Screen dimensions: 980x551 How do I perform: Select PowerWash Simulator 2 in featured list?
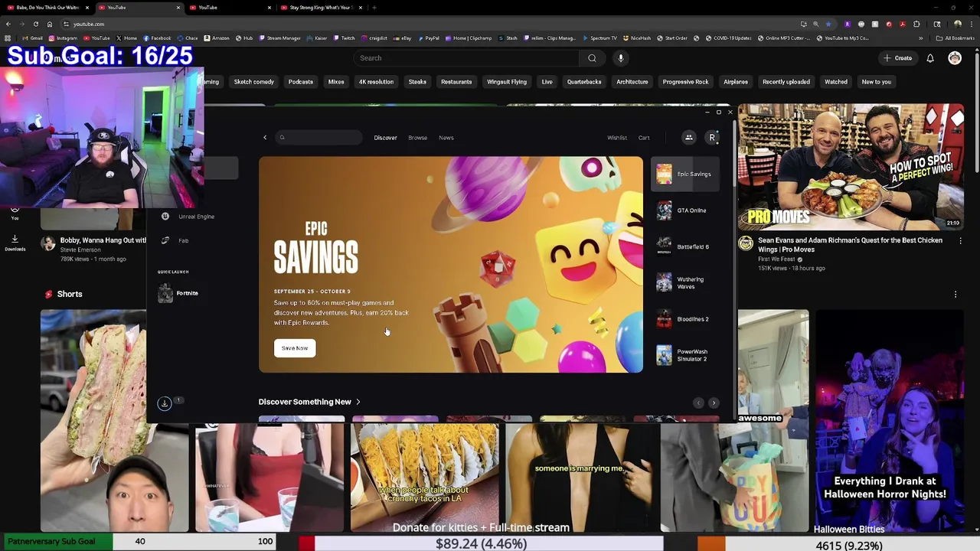click(x=685, y=355)
